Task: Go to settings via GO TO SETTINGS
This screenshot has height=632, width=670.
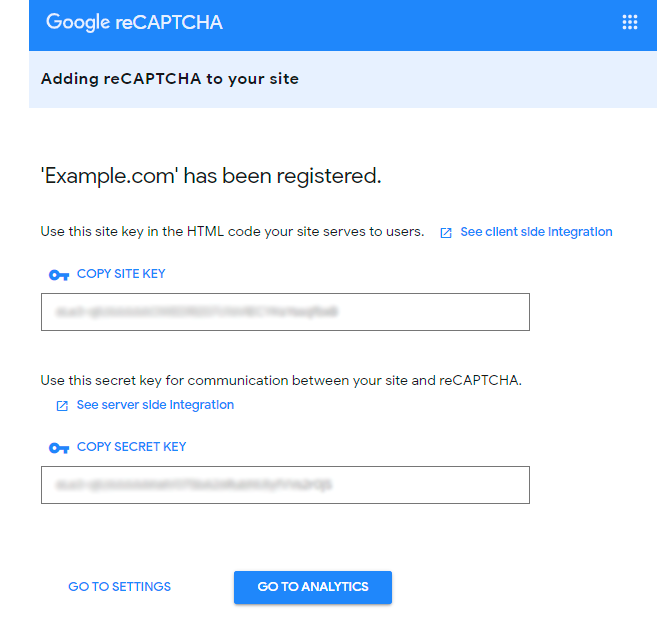Action: point(119,587)
